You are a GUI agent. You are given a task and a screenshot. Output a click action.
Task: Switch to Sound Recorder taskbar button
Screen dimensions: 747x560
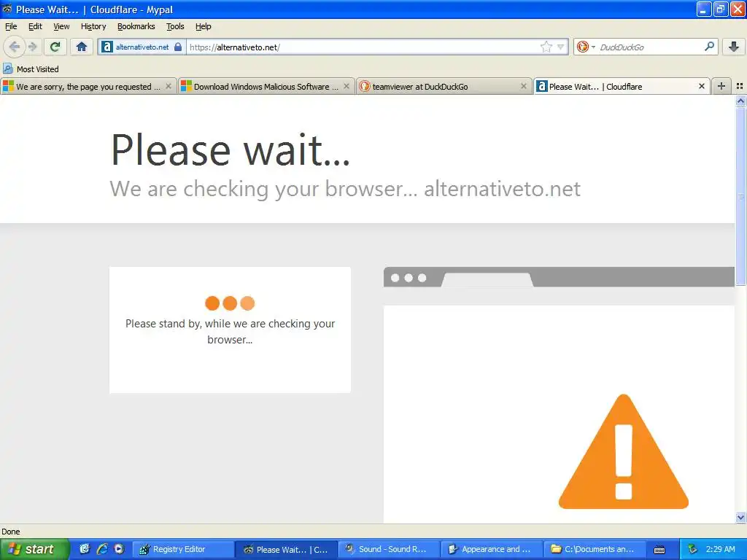pyautogui.click(x=389, y=549)
